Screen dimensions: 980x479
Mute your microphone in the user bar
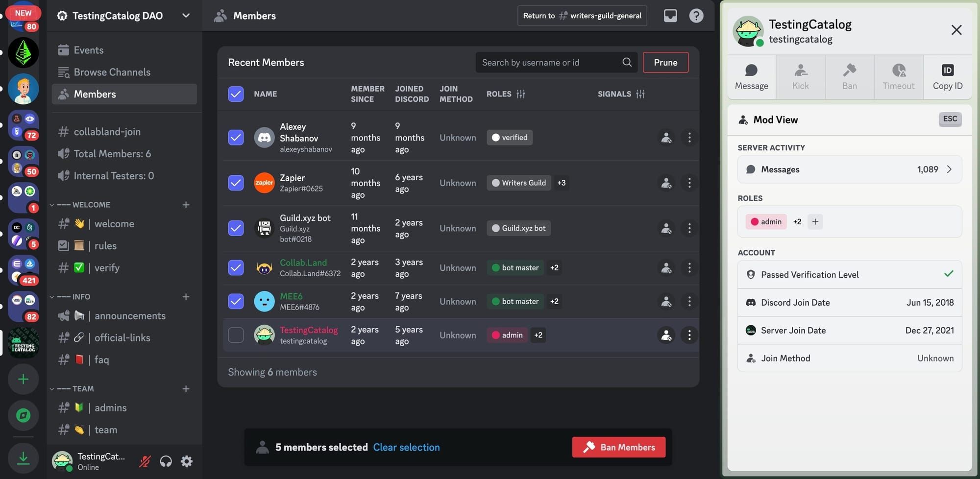point(144,461)
